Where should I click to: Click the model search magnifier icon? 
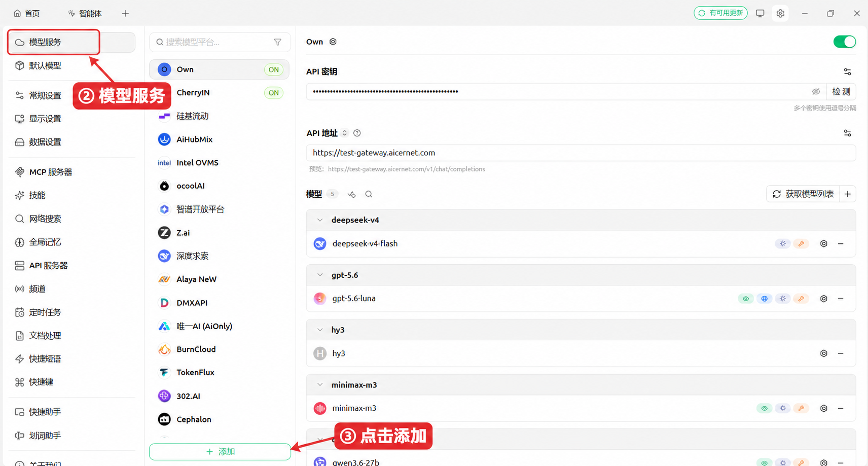coord(369,194)
